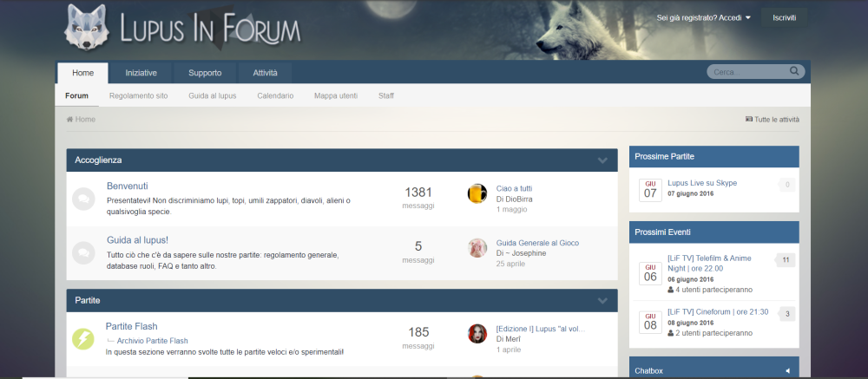Collapse the Accoglienza category
Viewport: 868px width, 379px height.
(602, 160)
